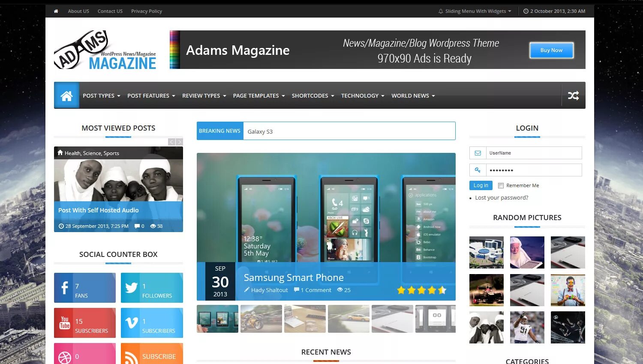Open the building model random picture
This screenshot has width=643, height=364.
click(487, 252)
